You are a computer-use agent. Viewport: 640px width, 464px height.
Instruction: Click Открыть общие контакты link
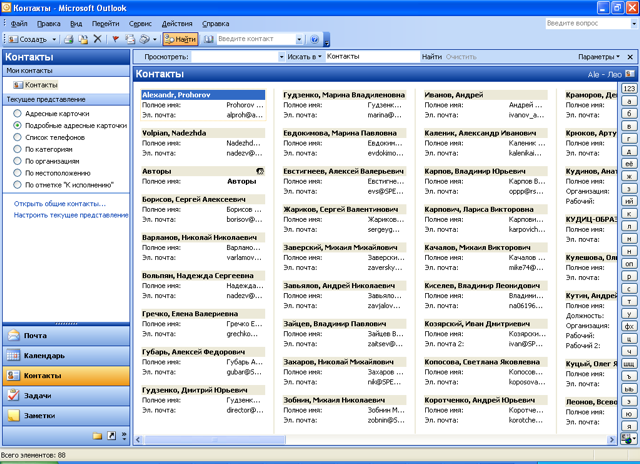60,204
